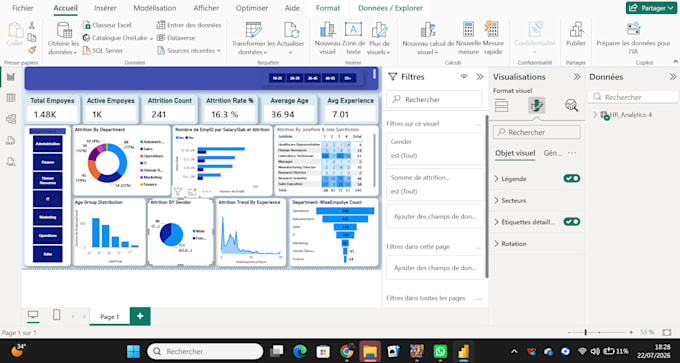Click the Classeur Excel data source
The height and width of the screenshot is (363, 680).
pyautogui.click(x=107, y=25)
